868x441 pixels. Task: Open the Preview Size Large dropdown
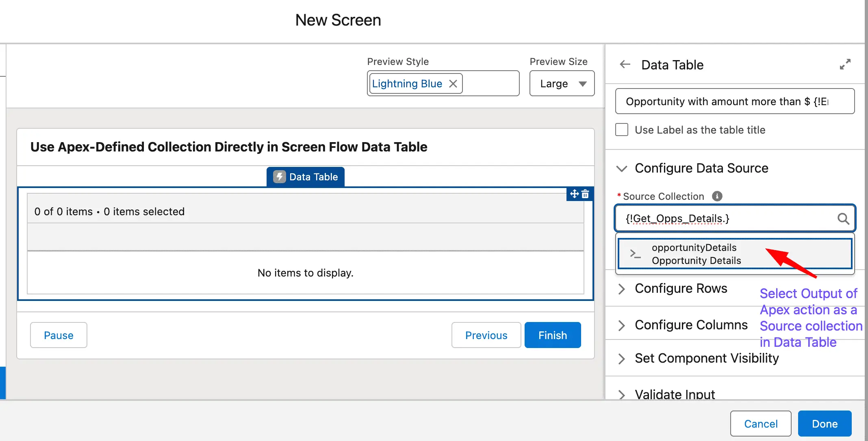562,84
